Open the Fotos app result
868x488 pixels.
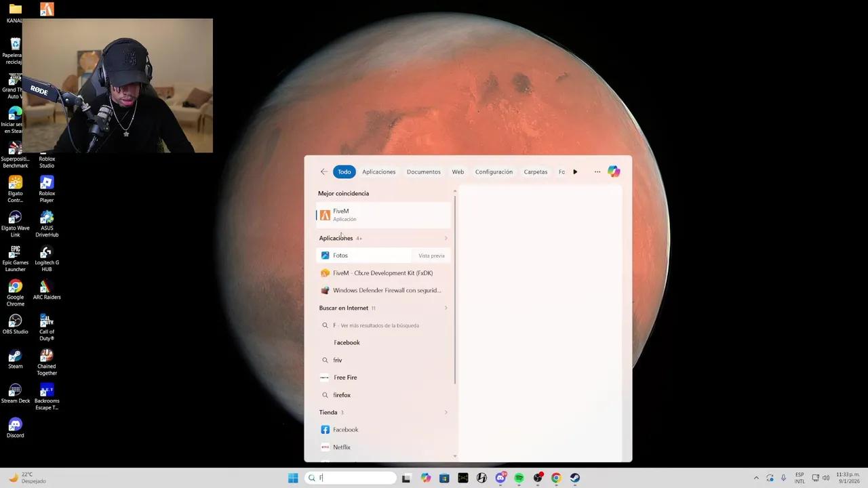click(364, 256)
